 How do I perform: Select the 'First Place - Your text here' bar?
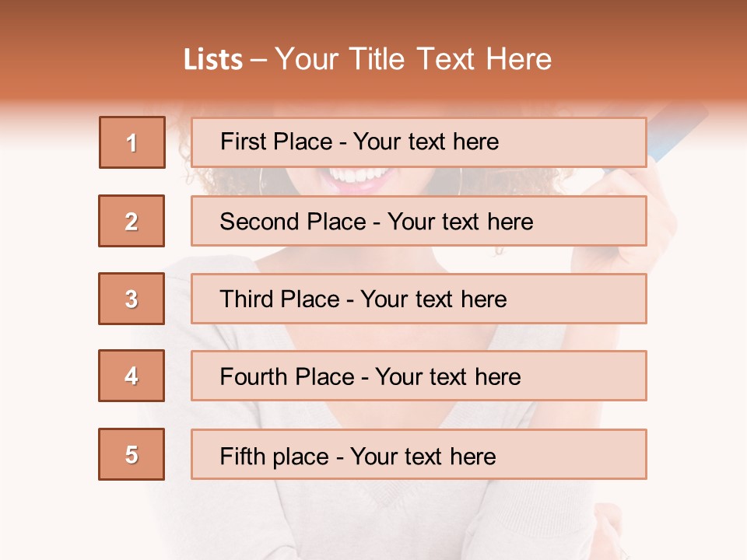tap(419, 142)
